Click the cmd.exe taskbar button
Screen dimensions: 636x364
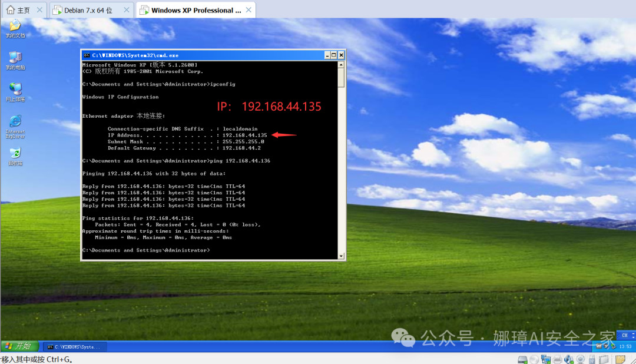pyautogui.click(x=75, y=346)
